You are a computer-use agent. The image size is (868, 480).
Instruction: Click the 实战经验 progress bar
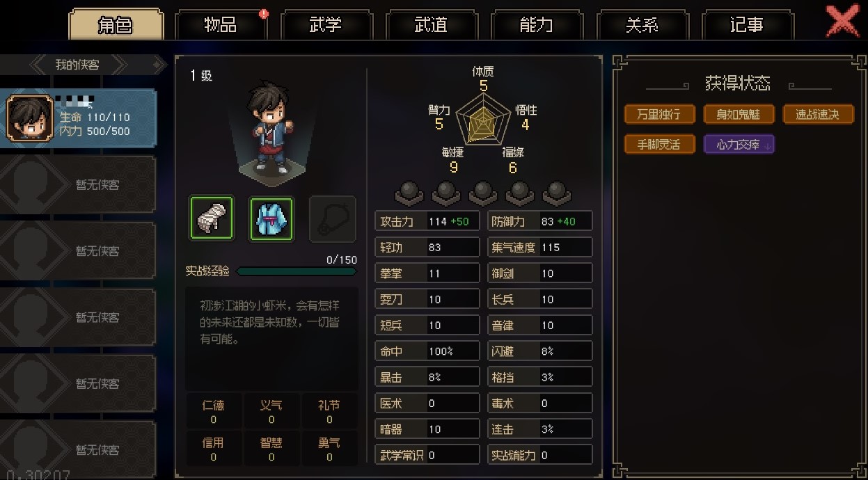coord(297,271)
